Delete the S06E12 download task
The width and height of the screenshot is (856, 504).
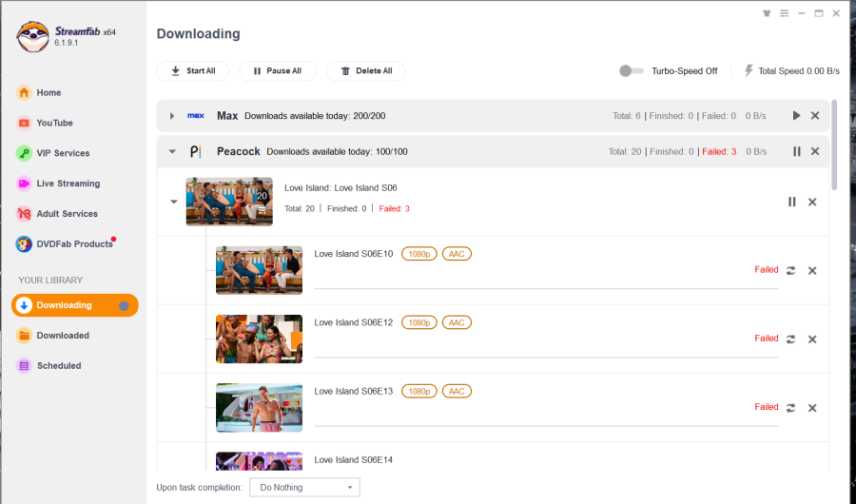coord(812,339)
